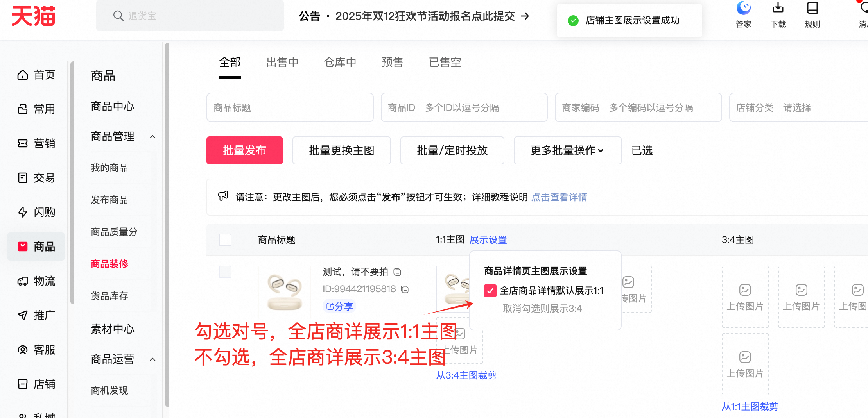Open 货品库存 menu item
868x418 pixels.
tap(109, 296)
